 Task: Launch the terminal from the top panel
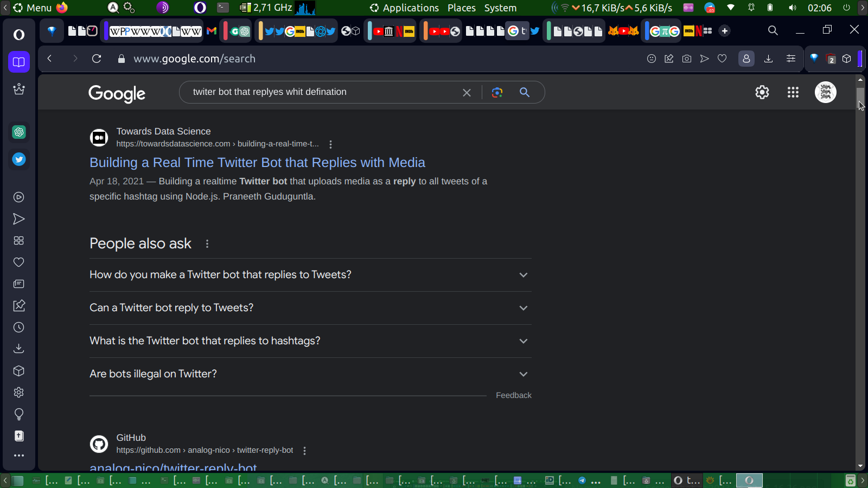pos(223,8)
